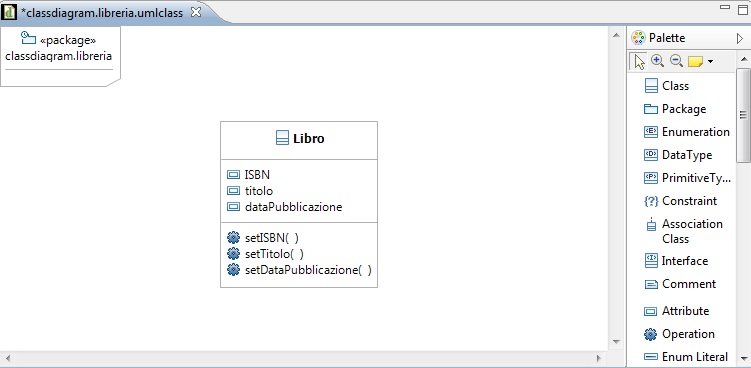Image resolution: width=751 pixels, height=368 pixels.
Task: Click the setDataPubblicazione gear icon
Action: click(233, 270)
